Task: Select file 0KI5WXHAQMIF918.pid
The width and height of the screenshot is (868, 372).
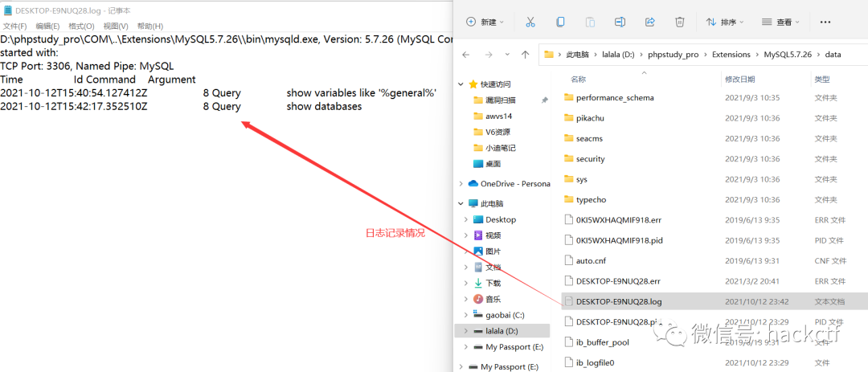Action: pyautogui.click(x=619, y=240)
